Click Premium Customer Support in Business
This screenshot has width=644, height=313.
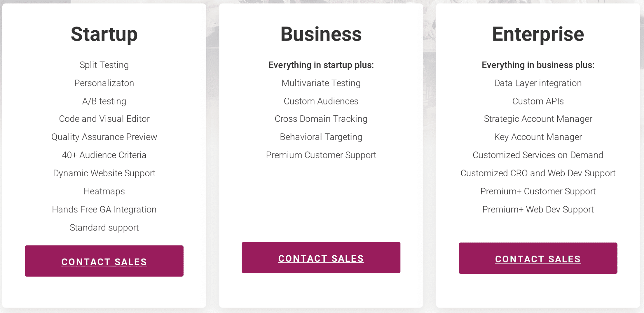[321, 155]
